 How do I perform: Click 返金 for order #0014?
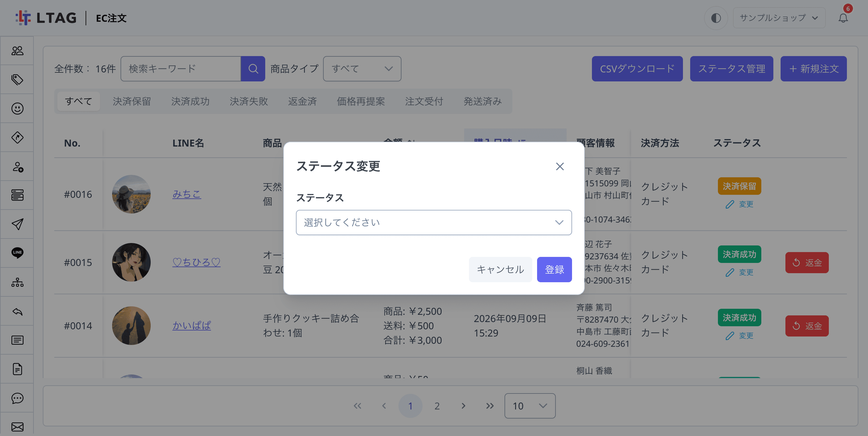click(x=807, y=326)
